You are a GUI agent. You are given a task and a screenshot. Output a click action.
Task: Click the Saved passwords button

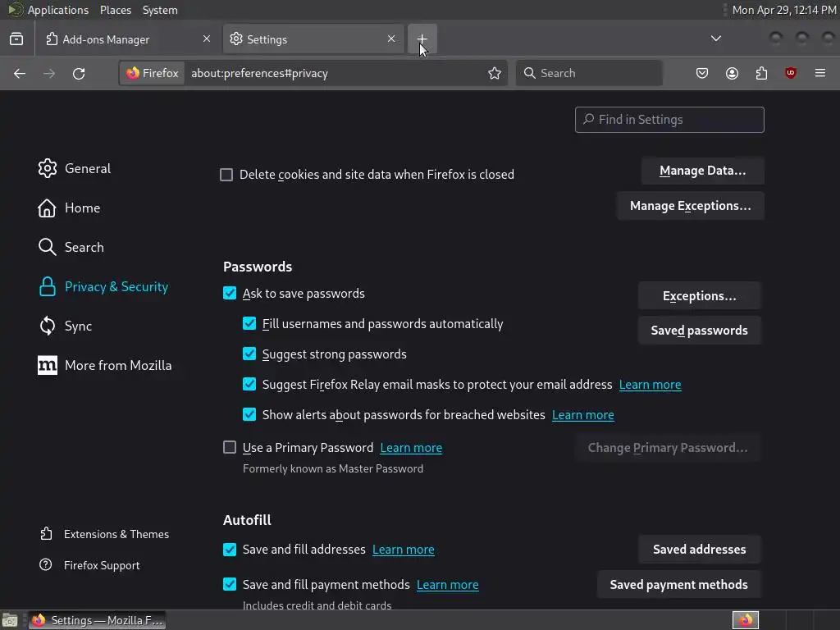(699, 331)
